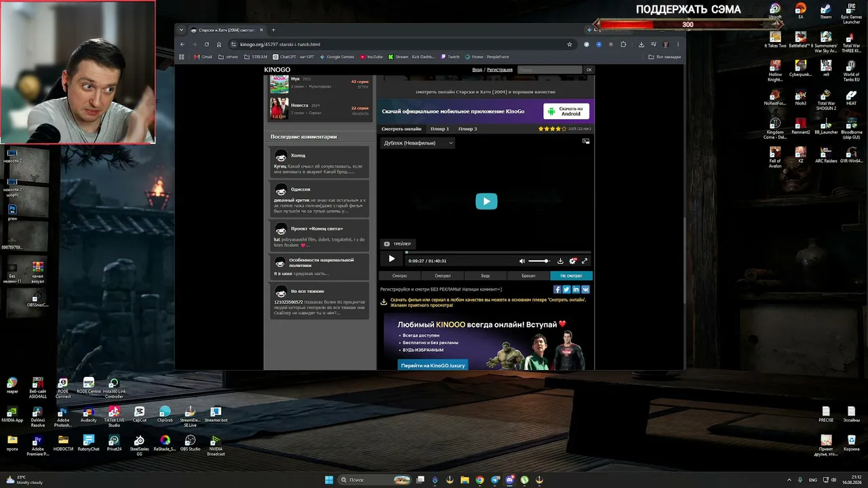The width and height of the screenshot is (868, 488).
Task: Open the STREAM bookmarks folder
Action: point(256,57)
